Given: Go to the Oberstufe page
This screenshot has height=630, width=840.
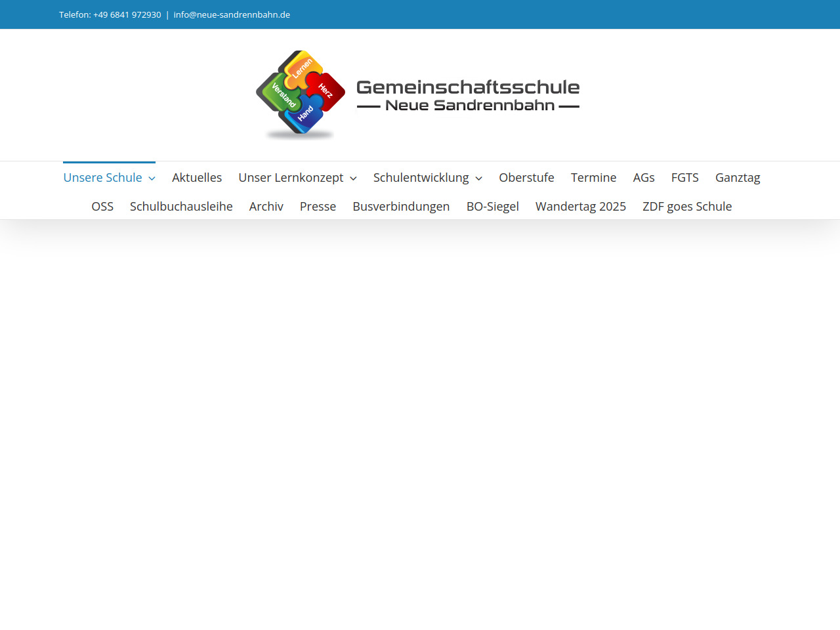Looking at the screenshot, I should click(526, 178).
